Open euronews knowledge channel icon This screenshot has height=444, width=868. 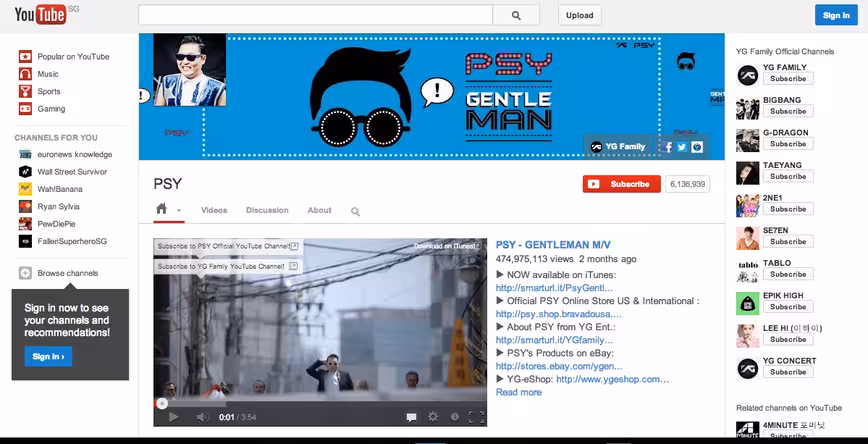(25, 154)
